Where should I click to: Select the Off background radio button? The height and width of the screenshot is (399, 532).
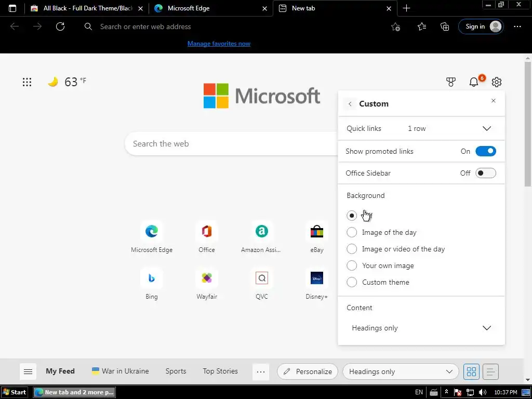[352, 216]
